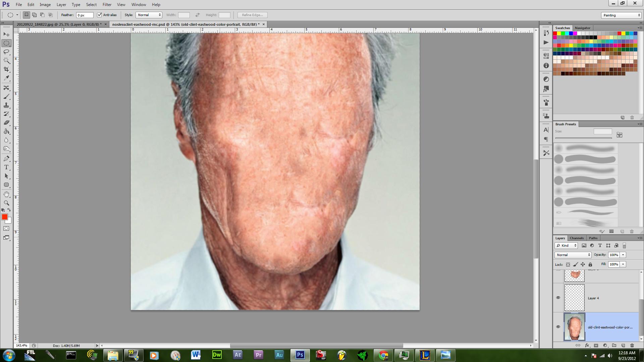The width and height of the screenshot is (644, 362).
Task: Open the layer blend mode Normal dropdown
Action: pos(573,255)
